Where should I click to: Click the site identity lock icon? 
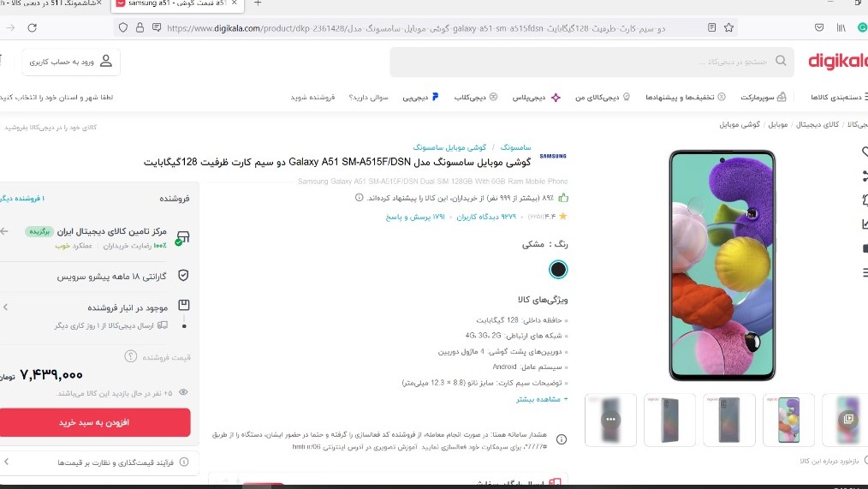[140, 27]
